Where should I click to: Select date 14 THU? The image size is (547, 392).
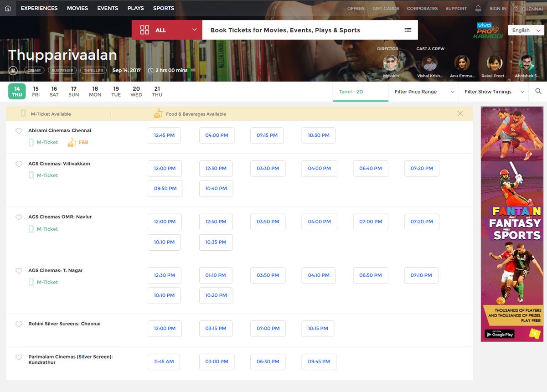click(17, 92)
